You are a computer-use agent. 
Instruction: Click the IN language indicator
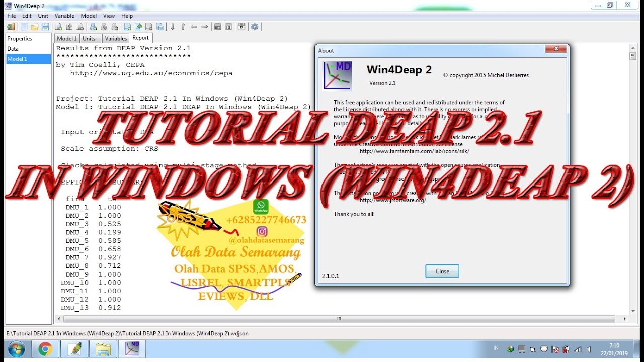[x=496, y=348]
